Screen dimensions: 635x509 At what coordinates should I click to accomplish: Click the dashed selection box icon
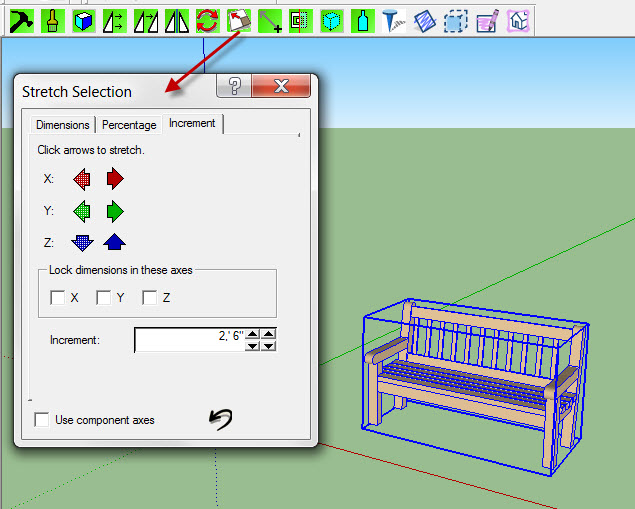pos(456,21)
